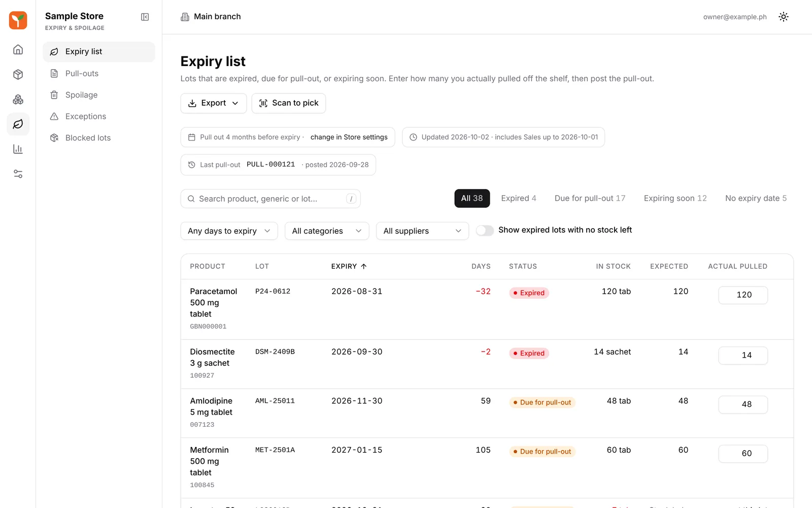The height and width of the screenshot is (508, 812).
Task: Open the All suppliers dropdown
Action: point(422,231)
